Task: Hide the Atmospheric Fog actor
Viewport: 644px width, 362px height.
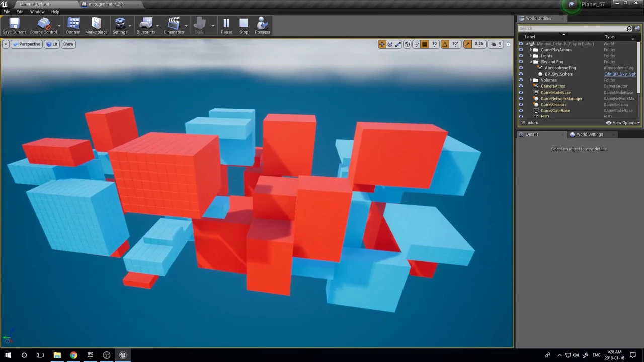Action: click(x=521, y=68)
